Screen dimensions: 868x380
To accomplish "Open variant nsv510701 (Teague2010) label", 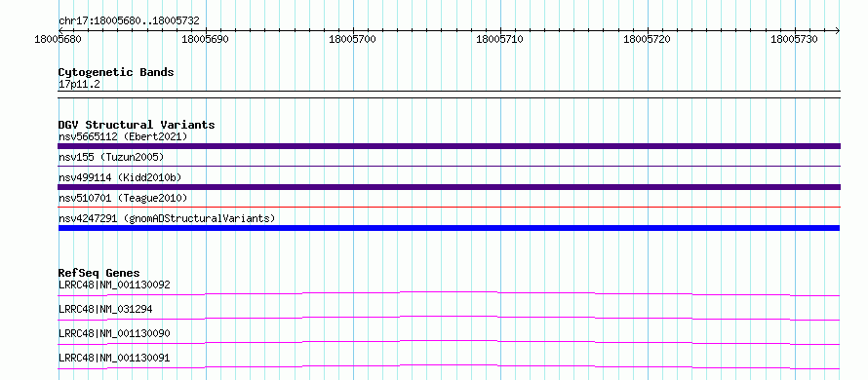I will (123, 198).
